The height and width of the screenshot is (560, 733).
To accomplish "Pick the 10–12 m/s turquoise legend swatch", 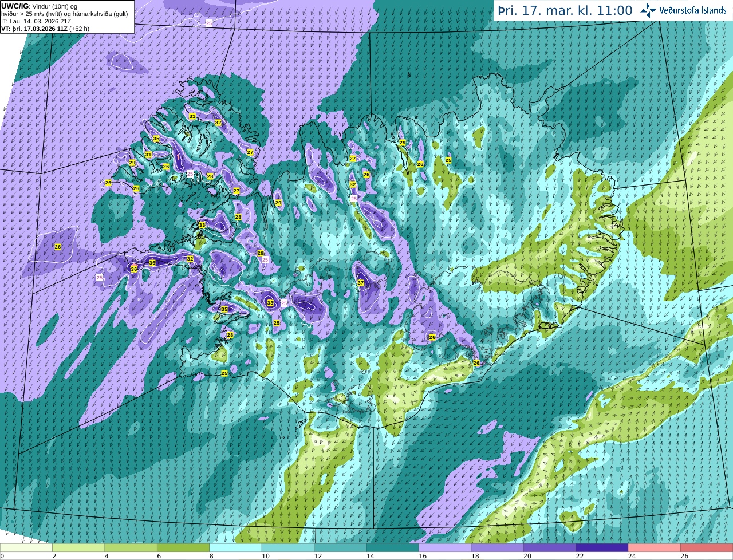I will pyautogui.click(x=288, y=548).
